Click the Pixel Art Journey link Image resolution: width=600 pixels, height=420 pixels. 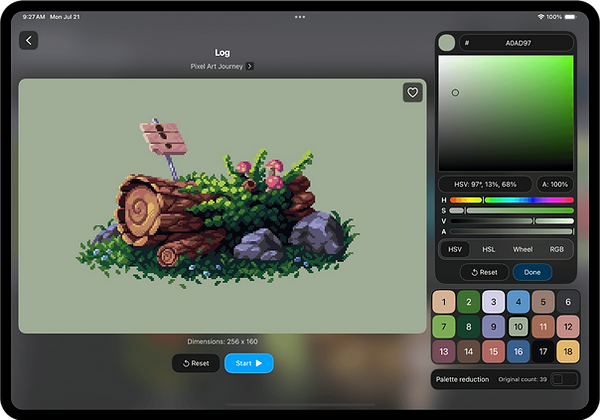tap(217, 66)
